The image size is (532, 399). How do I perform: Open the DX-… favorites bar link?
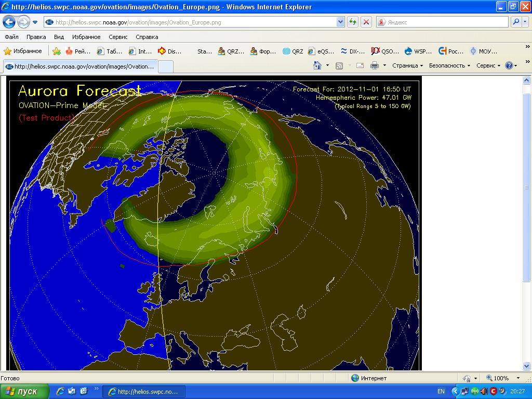click(353, 51)
